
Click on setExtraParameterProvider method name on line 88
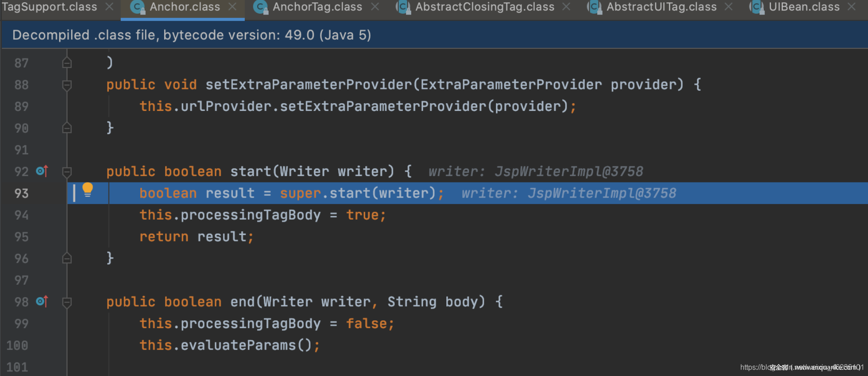coord(309,84)
